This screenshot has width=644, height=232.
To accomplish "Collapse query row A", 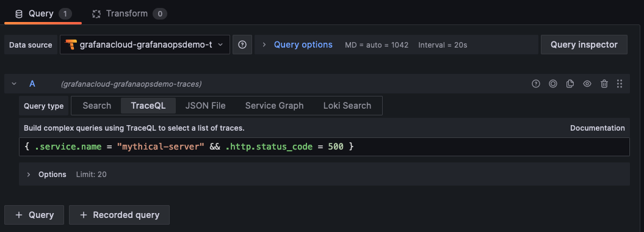I will (14, 84).
